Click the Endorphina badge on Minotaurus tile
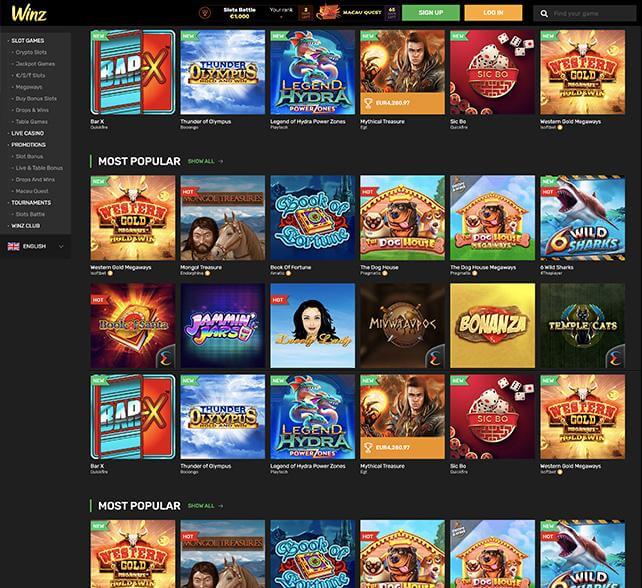This screenshot has height=588, width=642. (436, 359)
